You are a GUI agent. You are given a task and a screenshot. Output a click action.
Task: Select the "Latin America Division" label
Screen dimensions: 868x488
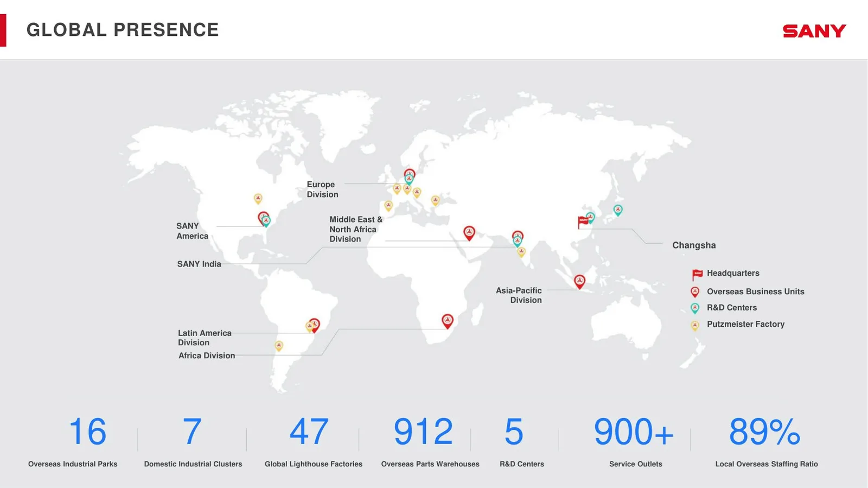205,338
